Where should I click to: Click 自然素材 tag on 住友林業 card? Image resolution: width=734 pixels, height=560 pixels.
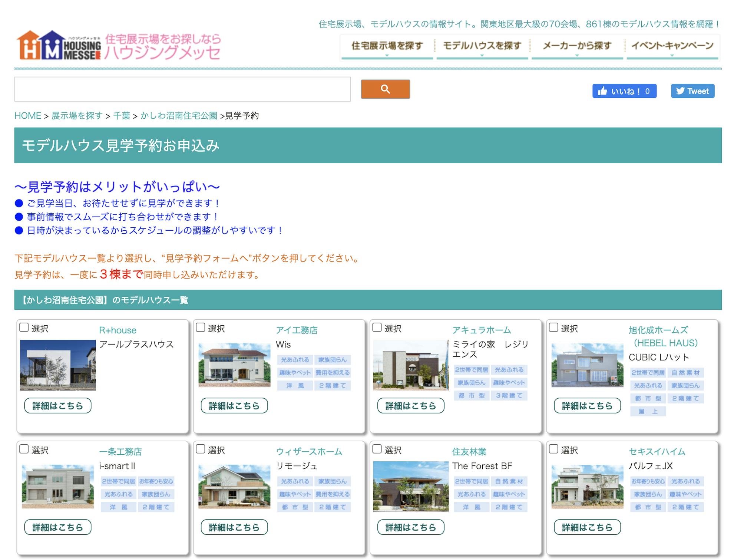click(509, 481)
